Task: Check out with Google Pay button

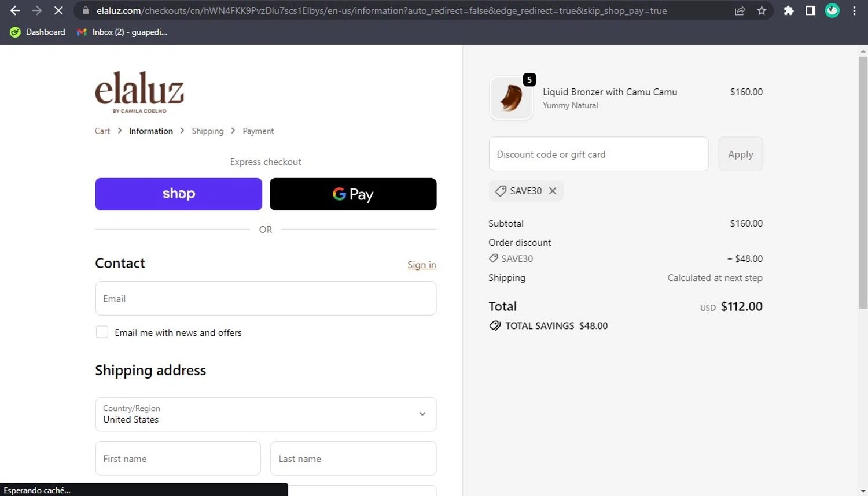Action: pos(353,194)
